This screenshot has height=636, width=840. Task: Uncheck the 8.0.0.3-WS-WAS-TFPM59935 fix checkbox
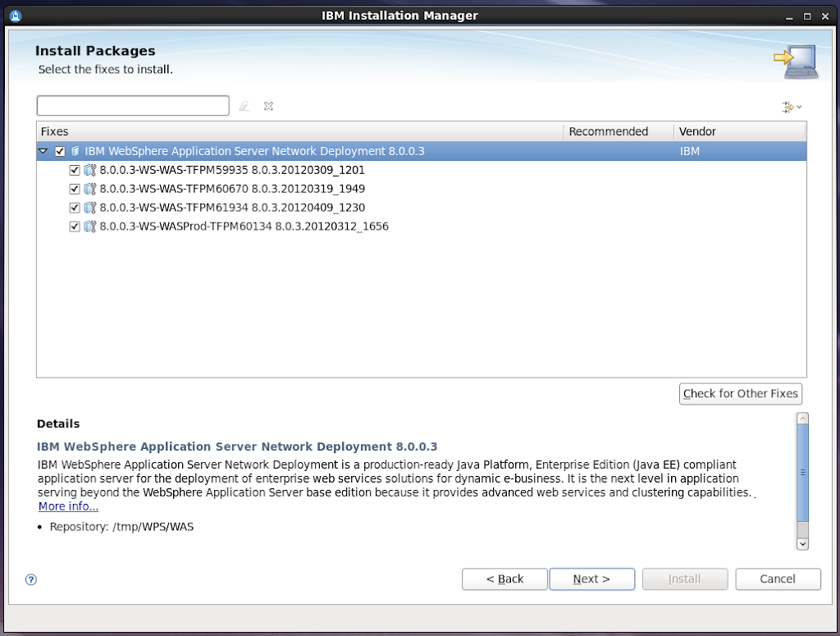click(75, 171)
